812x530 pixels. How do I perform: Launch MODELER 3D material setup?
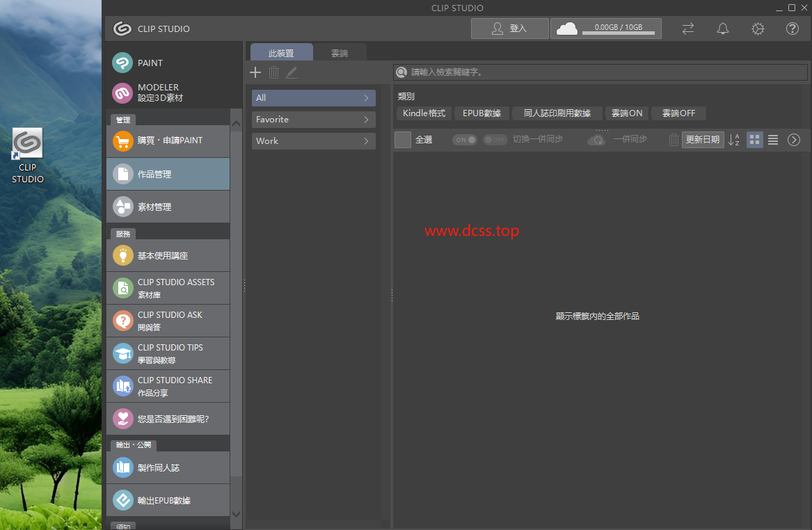(159, 93)
